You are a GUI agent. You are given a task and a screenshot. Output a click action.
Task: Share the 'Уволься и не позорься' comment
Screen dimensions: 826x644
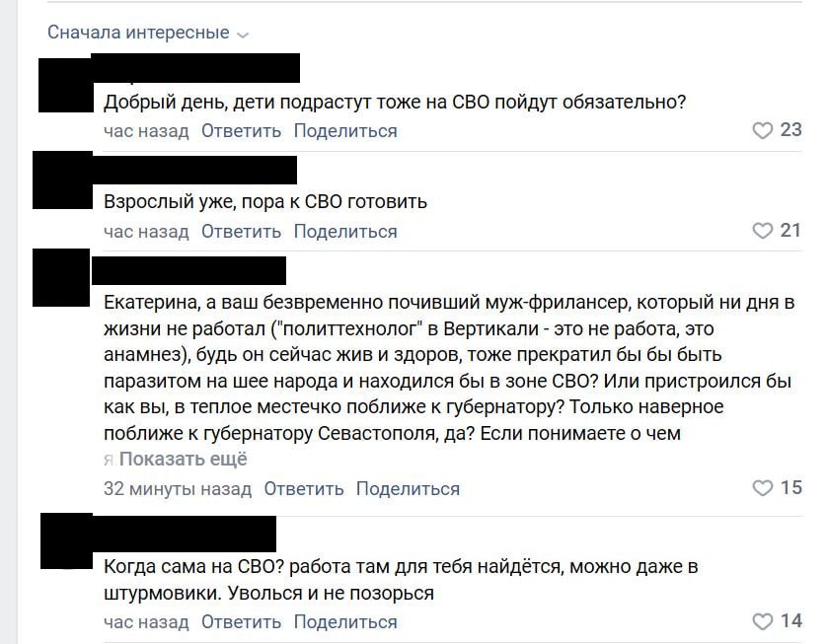point(345,622)
